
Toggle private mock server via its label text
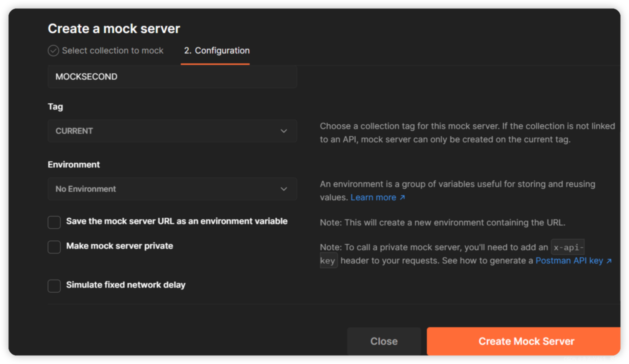(119, 246)
